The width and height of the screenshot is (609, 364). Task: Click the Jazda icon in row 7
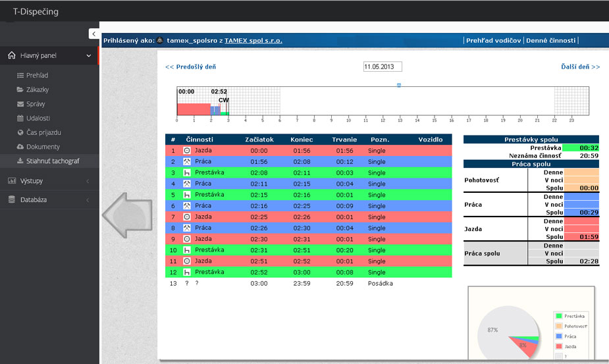click(x=187, y=217)
